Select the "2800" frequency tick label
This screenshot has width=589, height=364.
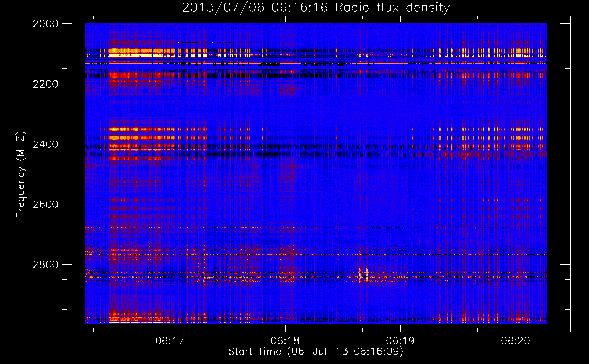46,265
